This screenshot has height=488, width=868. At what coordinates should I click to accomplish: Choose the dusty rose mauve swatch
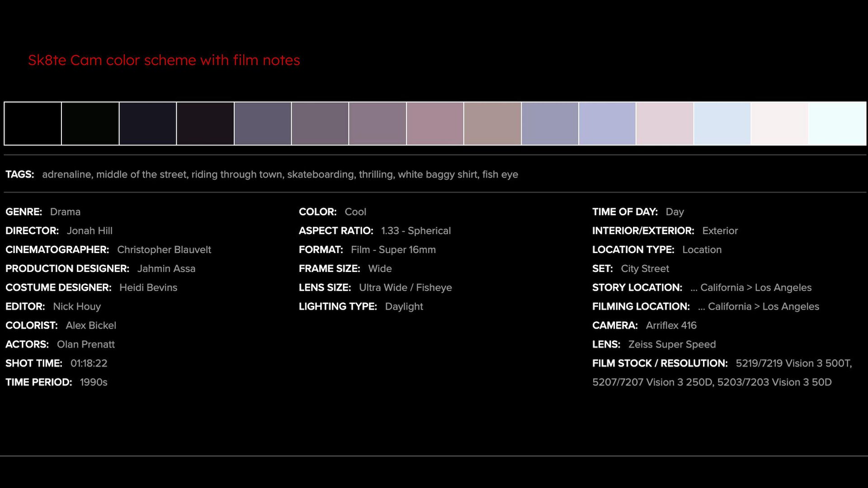pyautogui.click(x=435, y=123)
